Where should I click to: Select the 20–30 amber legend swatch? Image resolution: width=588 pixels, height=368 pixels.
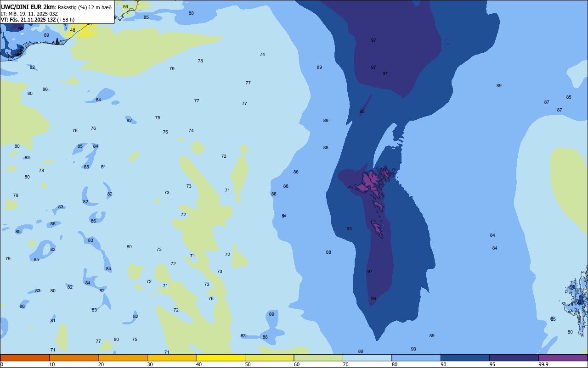pos(123,357)
